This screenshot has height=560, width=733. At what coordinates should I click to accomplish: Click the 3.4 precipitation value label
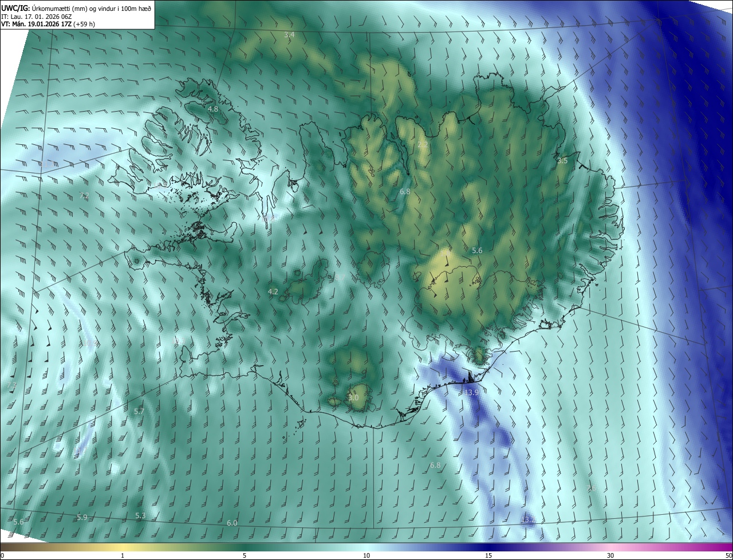tap(289, 36)
